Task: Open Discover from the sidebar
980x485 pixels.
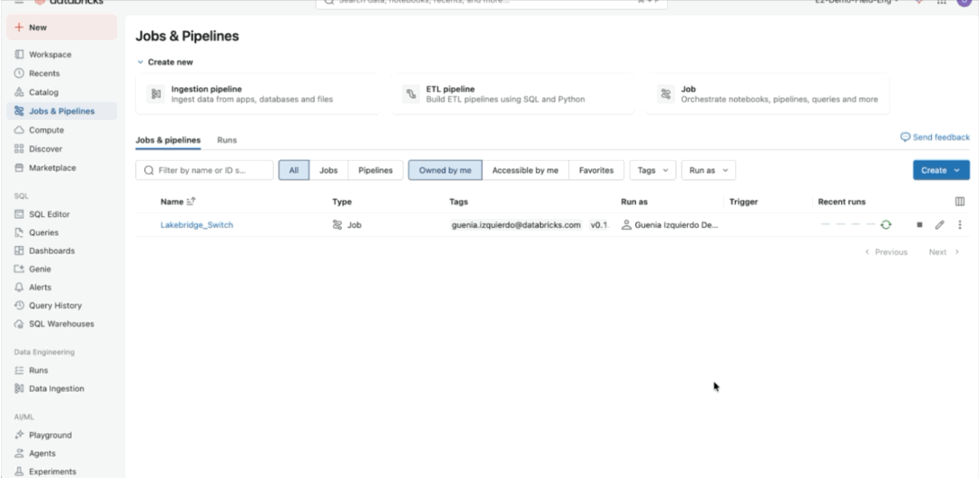Action: click(62, 149)
